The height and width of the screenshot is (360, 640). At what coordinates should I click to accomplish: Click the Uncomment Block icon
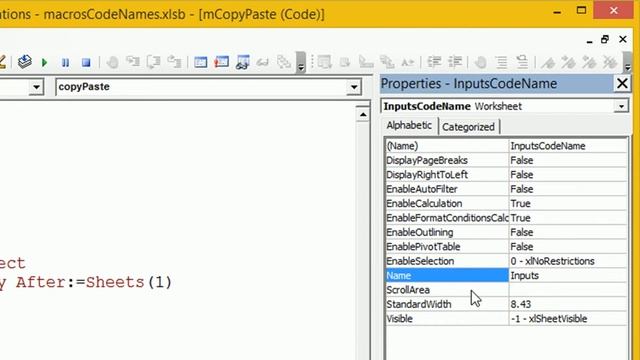(522, 62)
